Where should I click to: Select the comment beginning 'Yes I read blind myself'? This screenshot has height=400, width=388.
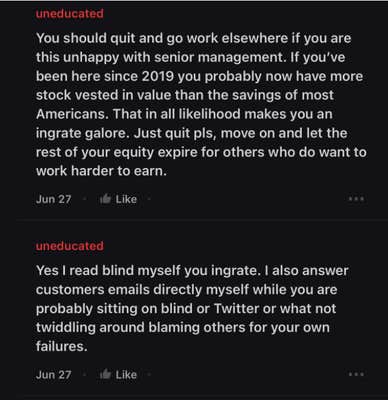[192, 308]
